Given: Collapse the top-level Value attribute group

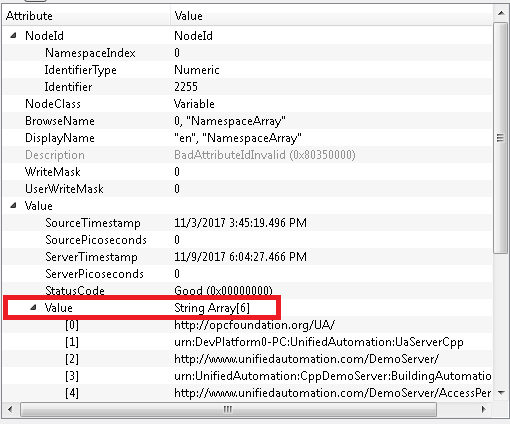Looking at the screenshot, I should pos(13,205).
